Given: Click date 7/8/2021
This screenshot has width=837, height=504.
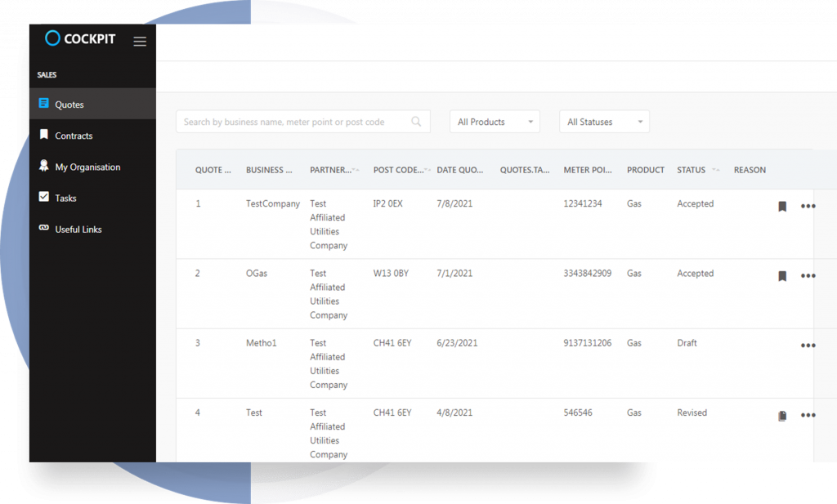Looking at the screenshot, I should tap(454, 203).
